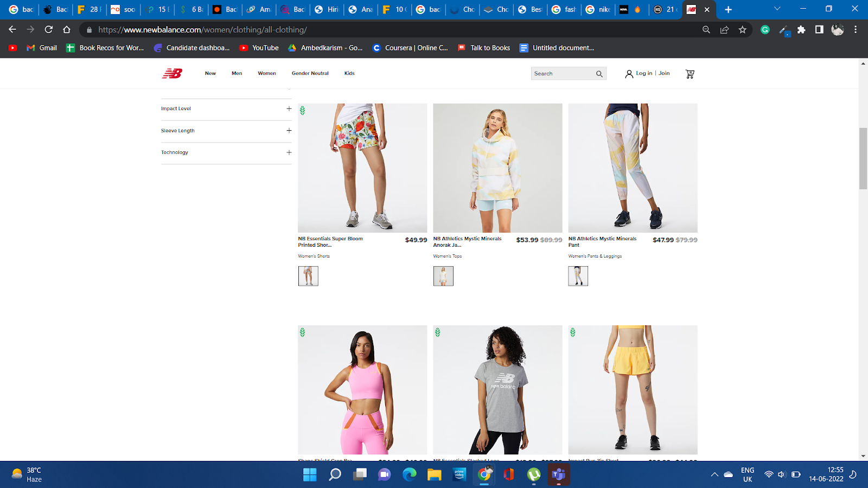This screenshot has height=488, width=868.
Task: Open File Explorer from the taskbar
Action: tap(435, 474)
